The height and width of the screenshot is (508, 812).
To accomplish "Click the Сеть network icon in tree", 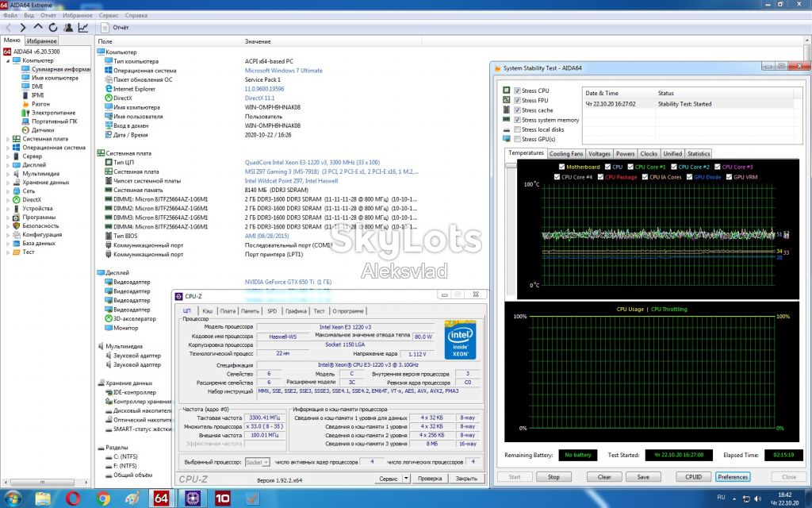I will coord(17,190).
